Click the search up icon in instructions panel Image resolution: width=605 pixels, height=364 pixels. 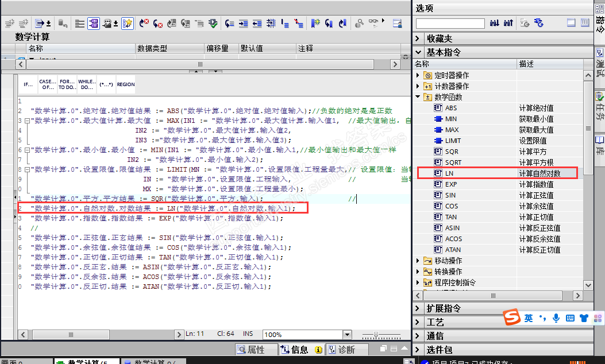[508, 23]
